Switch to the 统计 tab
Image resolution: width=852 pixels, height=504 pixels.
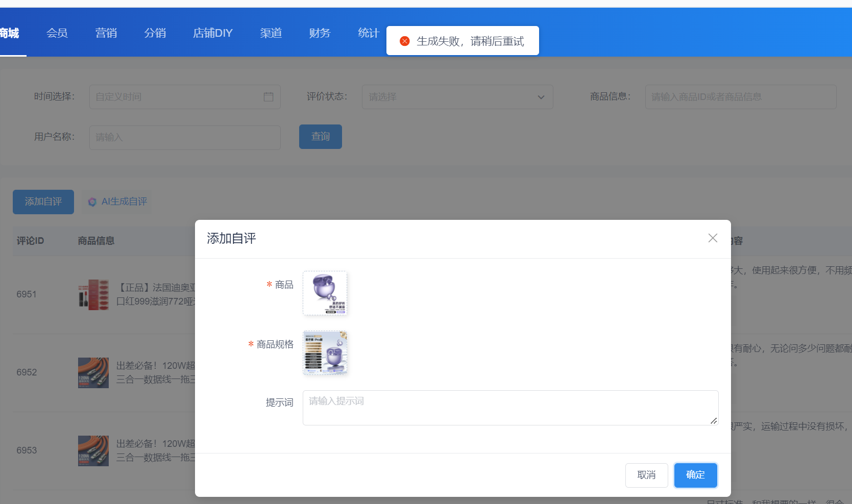coord(369,33)
